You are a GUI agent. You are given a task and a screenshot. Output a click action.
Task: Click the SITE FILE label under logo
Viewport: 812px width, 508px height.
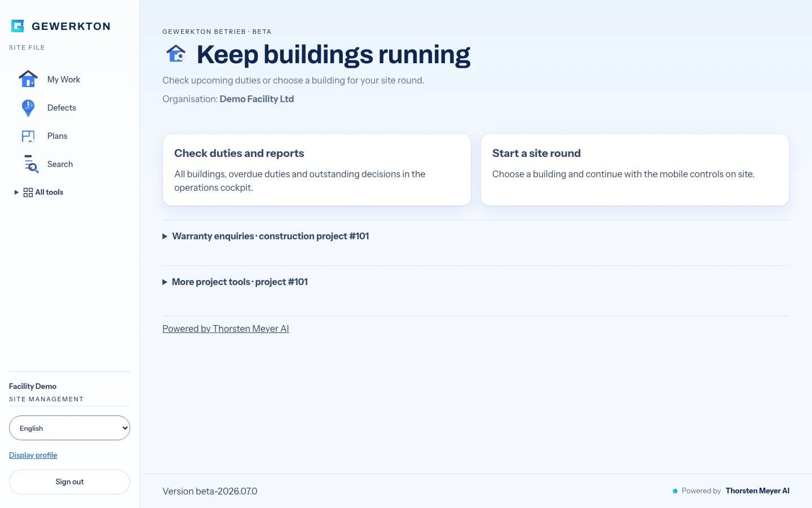[x=27, y=47]
